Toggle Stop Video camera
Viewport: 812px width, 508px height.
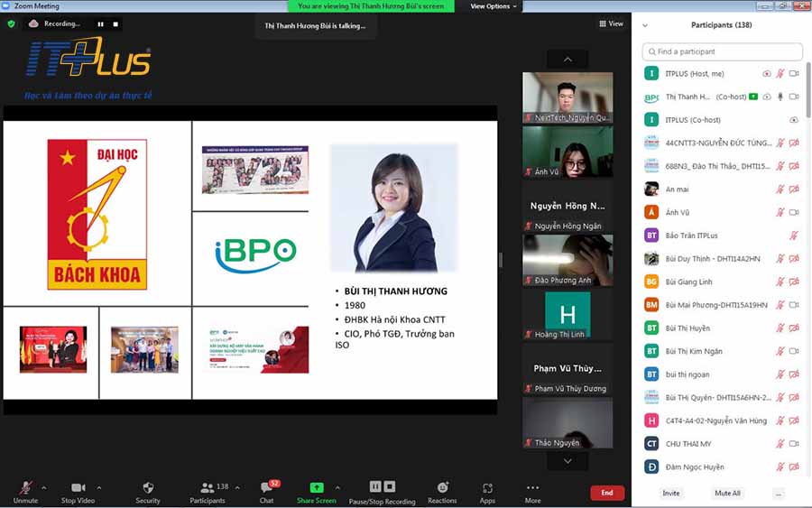(x=78, y=488)
